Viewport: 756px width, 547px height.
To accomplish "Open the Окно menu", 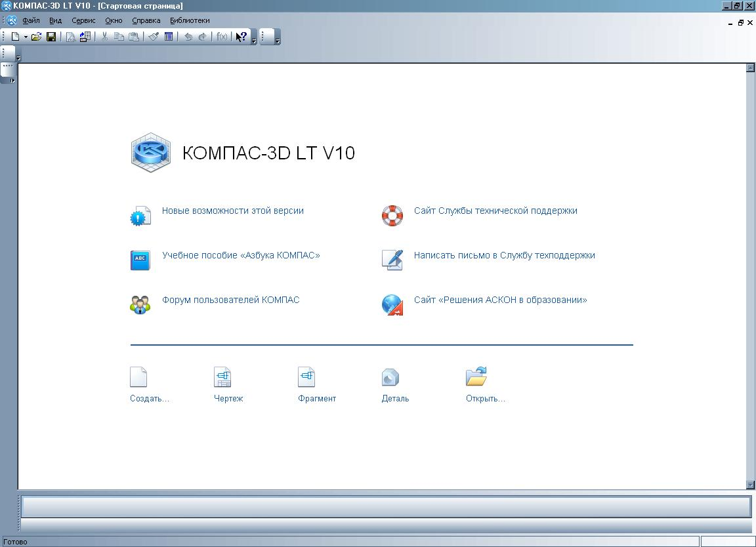I will [114, 21].
